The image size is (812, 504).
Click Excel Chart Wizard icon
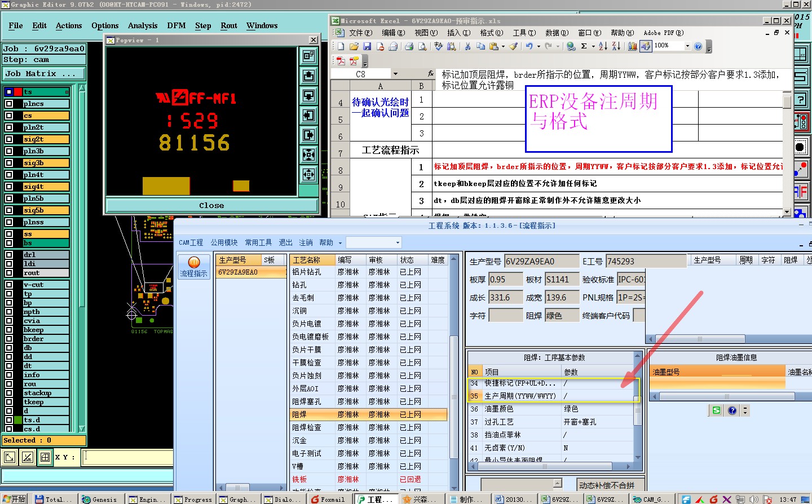632,46
